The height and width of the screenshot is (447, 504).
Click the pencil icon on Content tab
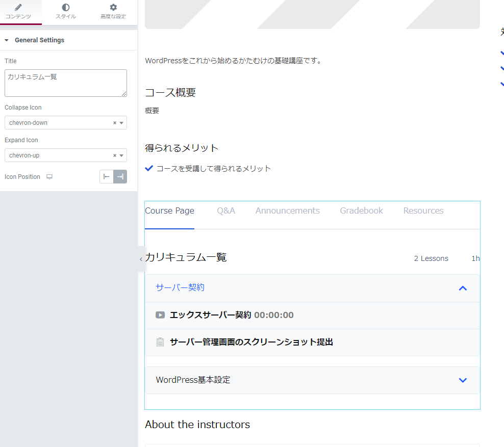point(18,7)
